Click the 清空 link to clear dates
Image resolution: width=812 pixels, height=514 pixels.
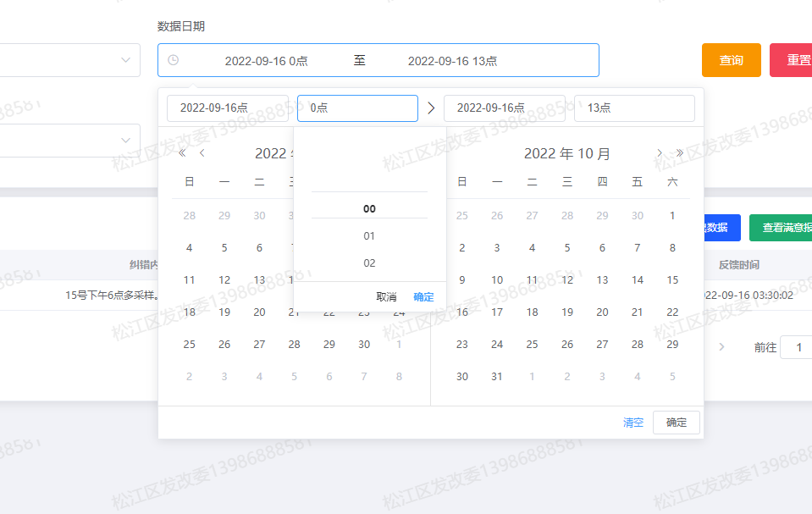click(x=633, y=423)
